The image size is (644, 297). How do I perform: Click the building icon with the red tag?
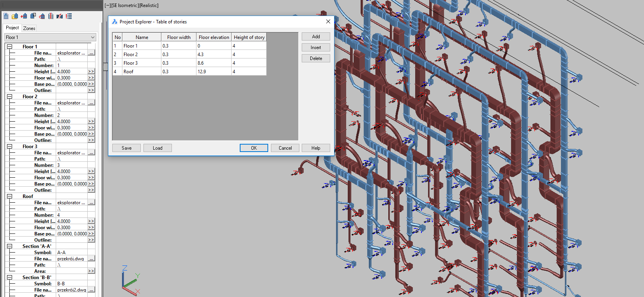tap(42, 16)
